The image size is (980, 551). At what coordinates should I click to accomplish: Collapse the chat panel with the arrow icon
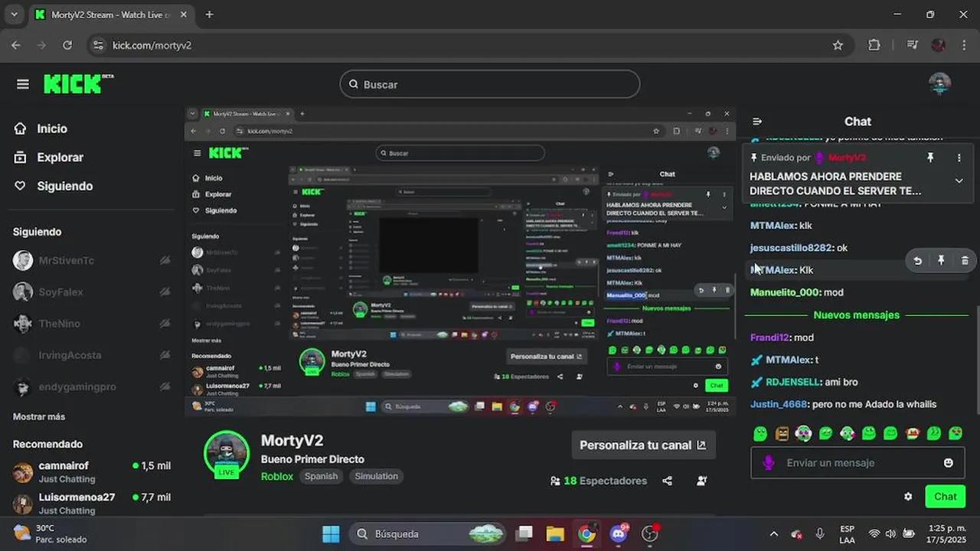click(x=757, y=121)
